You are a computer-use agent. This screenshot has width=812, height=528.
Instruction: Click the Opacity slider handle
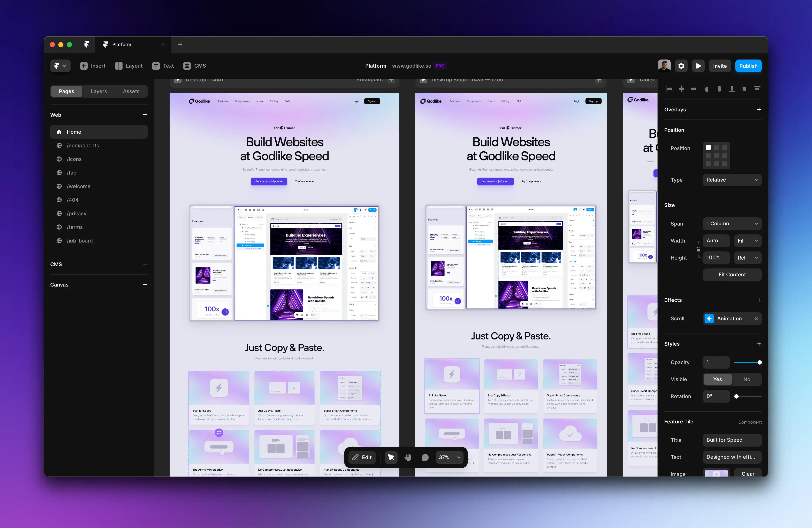click(759, 362)
